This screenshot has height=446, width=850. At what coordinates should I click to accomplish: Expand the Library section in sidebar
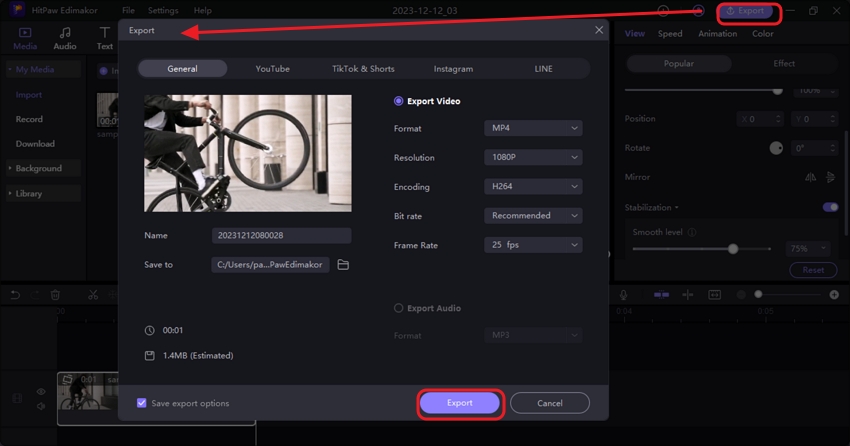click(x=43, y=193)
